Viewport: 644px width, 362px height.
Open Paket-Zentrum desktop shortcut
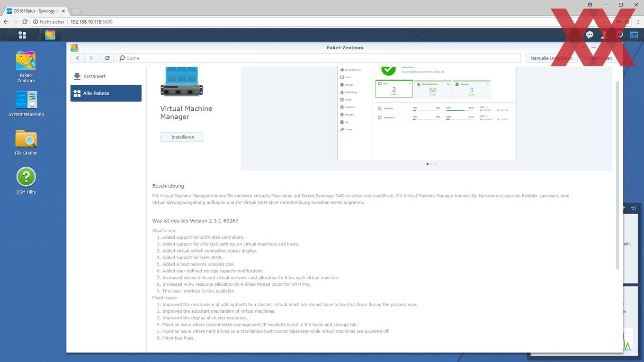coord(26,67)
